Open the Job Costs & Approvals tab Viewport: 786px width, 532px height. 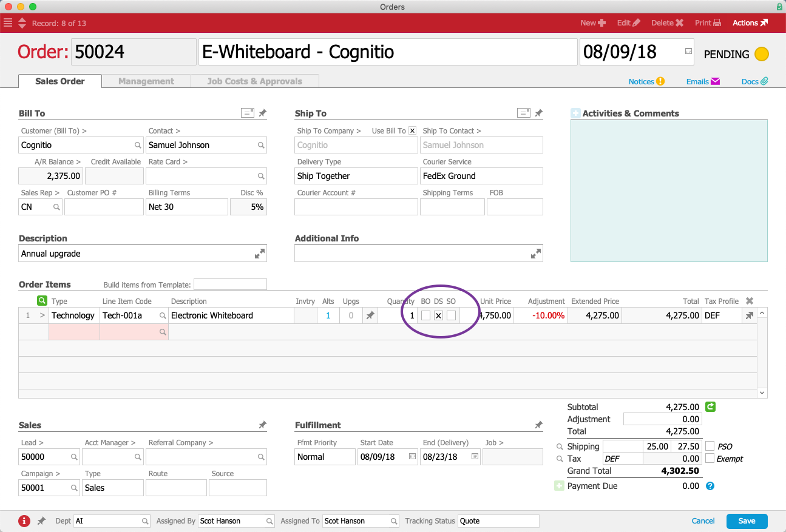point(255,81)
